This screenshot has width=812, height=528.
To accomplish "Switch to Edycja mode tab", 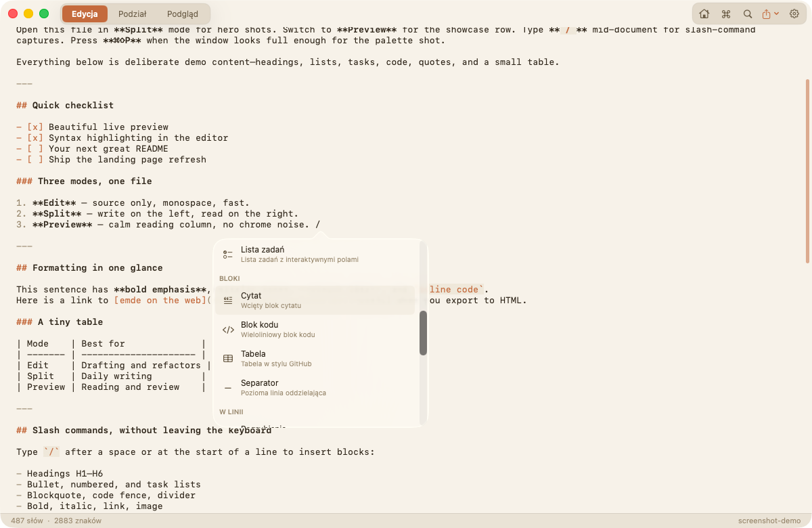I will tap(85, 14).
